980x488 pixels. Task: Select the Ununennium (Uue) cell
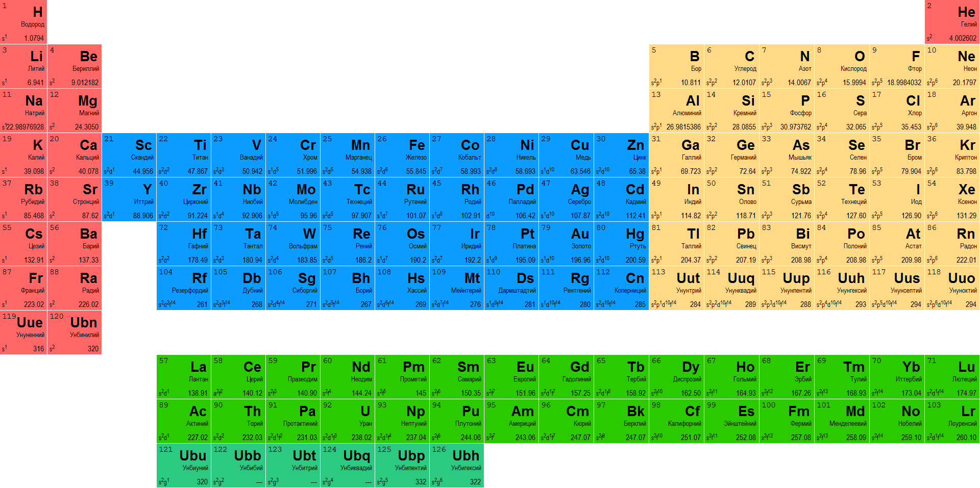[23, 332]
